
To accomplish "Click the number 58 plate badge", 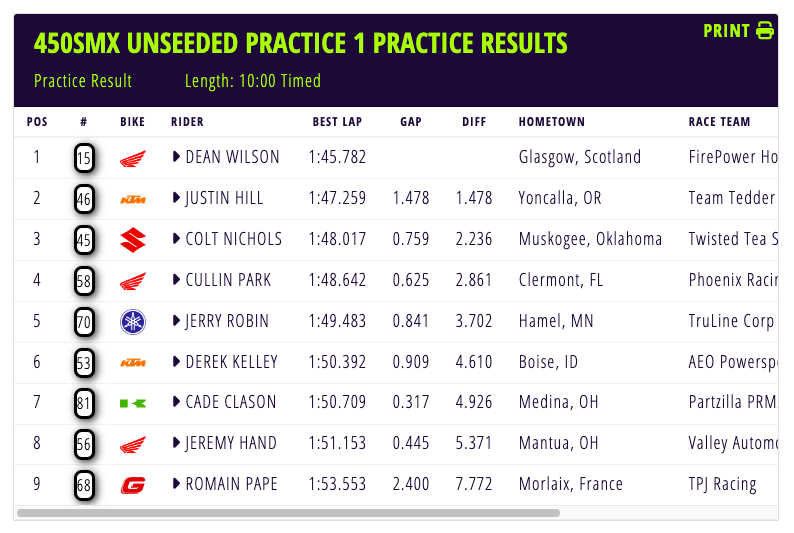I will pyautogui.click(x=84, y=281).
